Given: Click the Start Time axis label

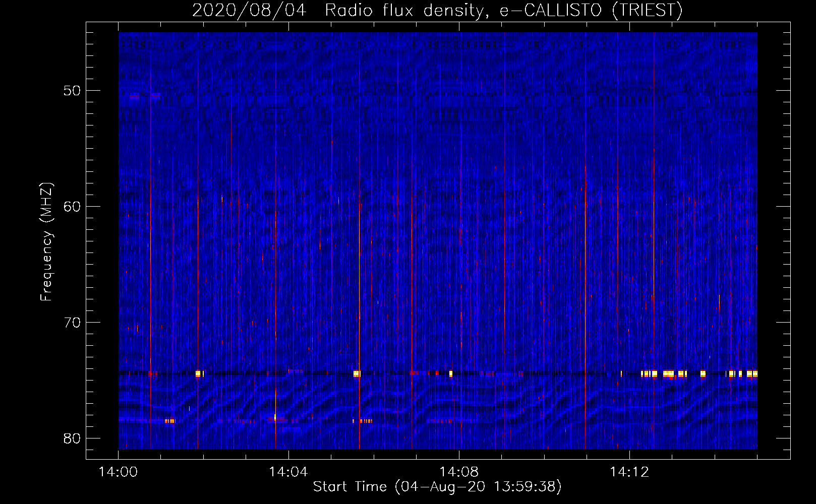Looking at the screenshot, I should click(x=437, y=486).
